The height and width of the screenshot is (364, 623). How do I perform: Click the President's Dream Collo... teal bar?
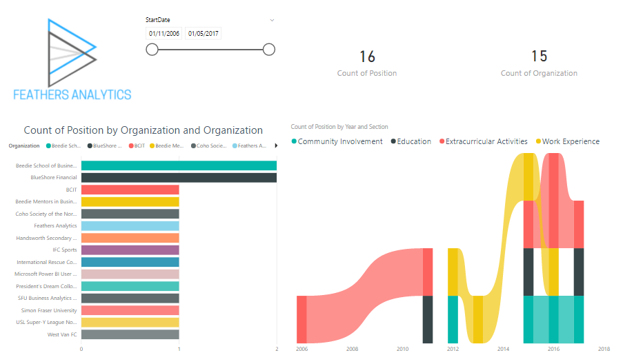pos(130,286)
